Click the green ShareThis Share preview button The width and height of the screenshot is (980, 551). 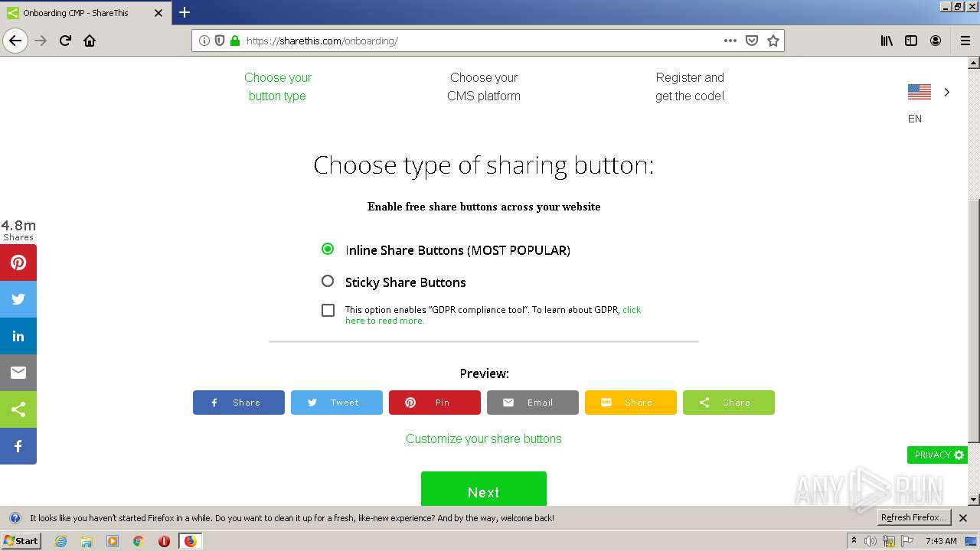[x=729, y=403]
